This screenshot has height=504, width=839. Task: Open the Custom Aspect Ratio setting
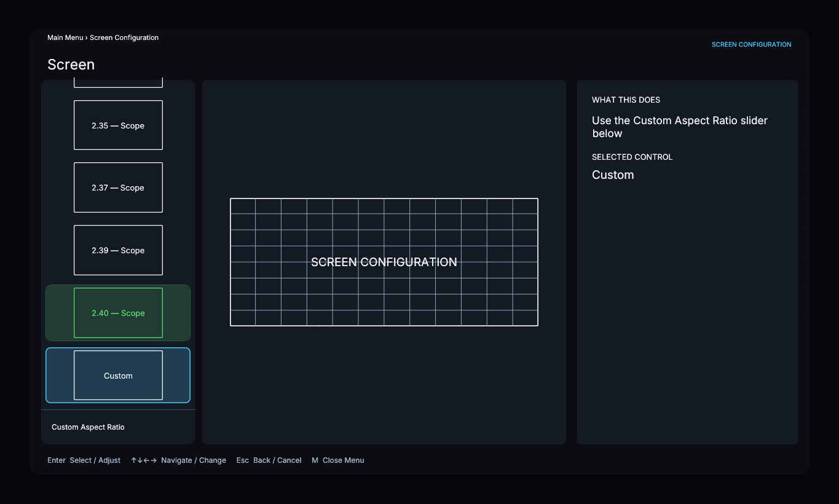[x=118, y=427]
